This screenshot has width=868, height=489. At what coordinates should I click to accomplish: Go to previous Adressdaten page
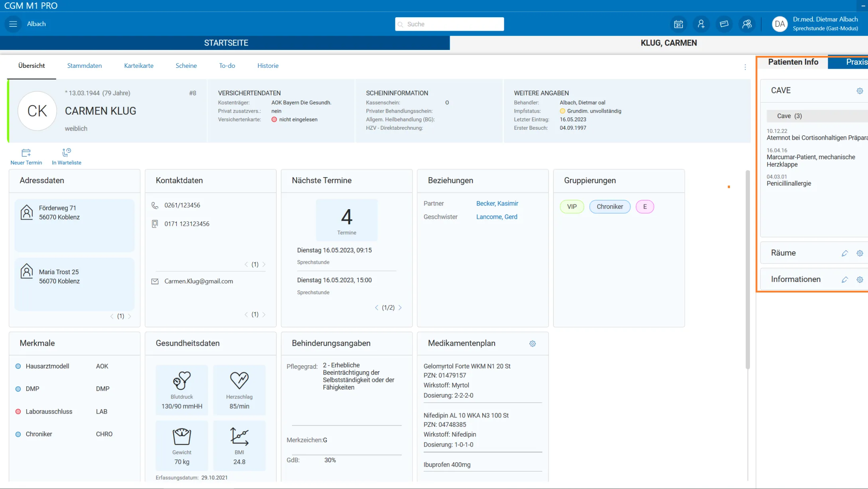pos(112,316)
